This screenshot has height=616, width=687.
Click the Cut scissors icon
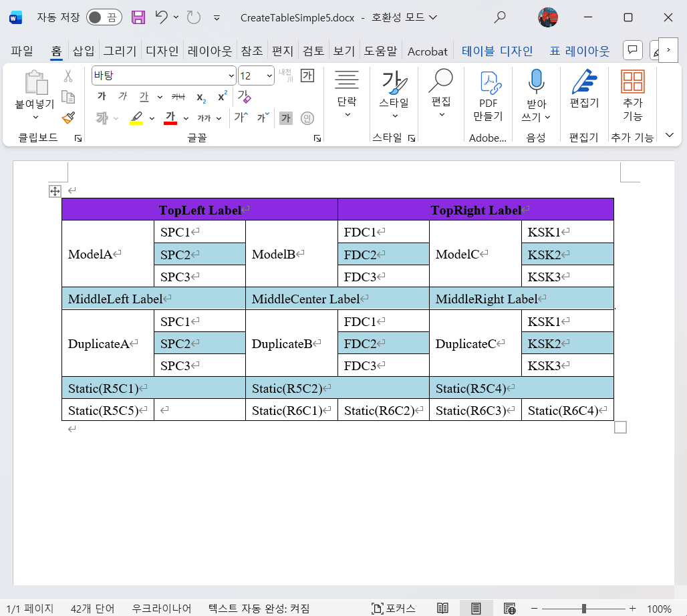[x=68, y=77]
